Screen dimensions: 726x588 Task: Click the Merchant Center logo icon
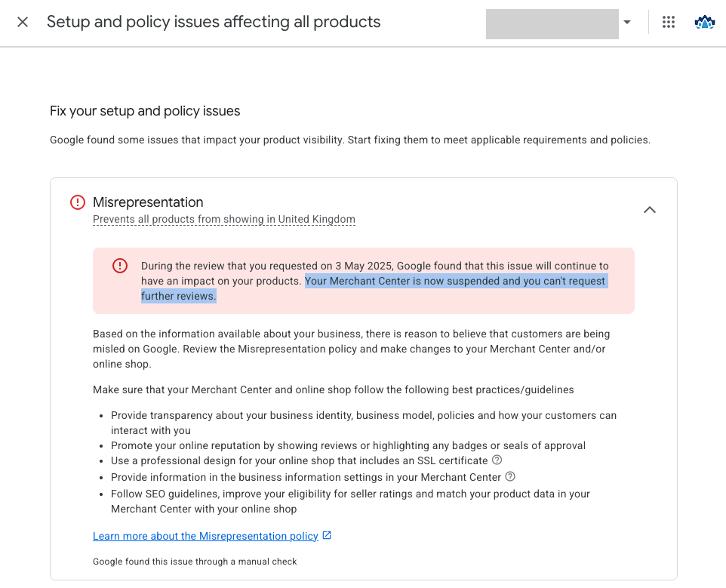tap(704, 22)
